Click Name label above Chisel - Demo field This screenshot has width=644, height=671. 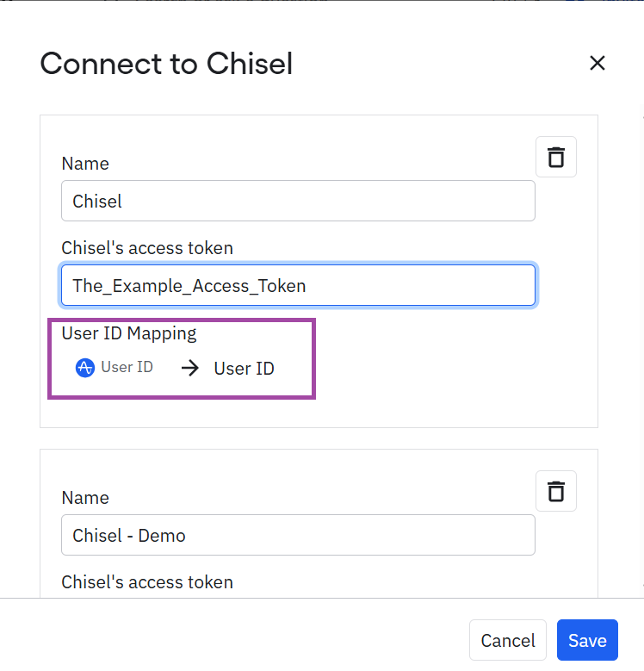click(x=85, y=498)
